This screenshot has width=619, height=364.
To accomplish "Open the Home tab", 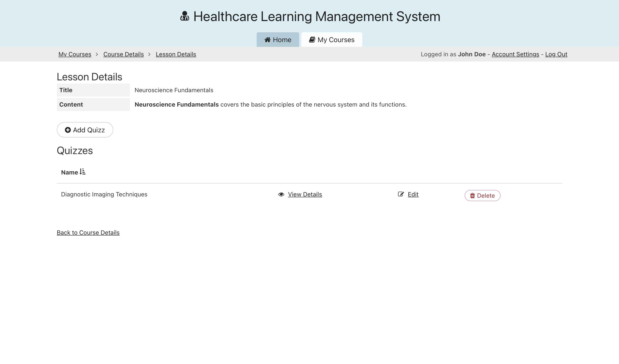I will click(278, 40).
